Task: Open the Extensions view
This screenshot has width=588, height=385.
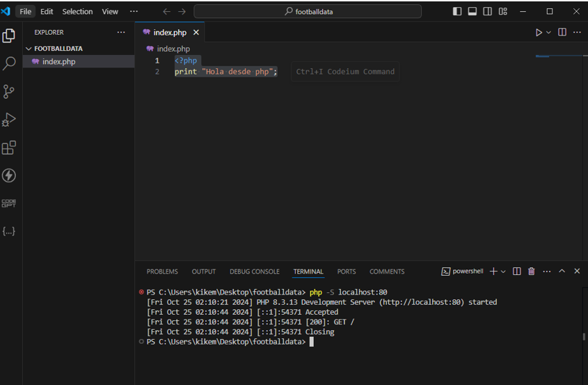Action: [9, 148]
